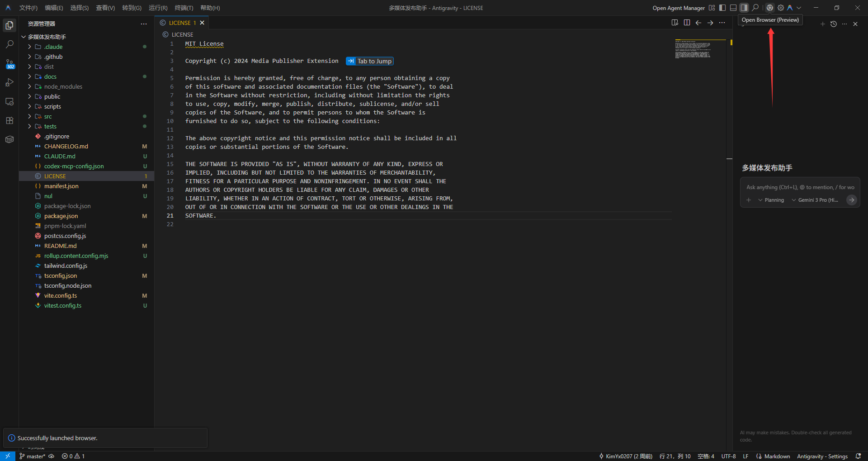Open dropdown chevron beside Antigravity logo
The image size is (868, 461).
[x=799, y=8]
